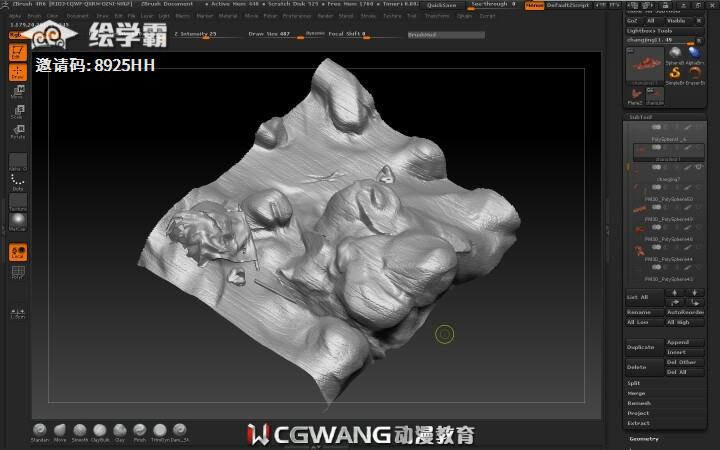
Task: Move subtool selection down with the down arrow
Action: pyautogui.click(x=694, y=292)
